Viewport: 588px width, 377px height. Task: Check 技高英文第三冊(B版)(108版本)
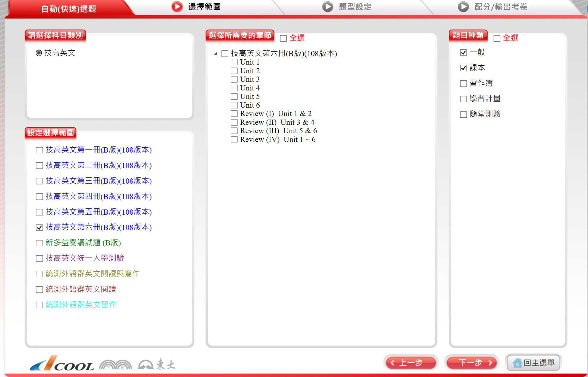pyautogui.click(x=39, y=181)
